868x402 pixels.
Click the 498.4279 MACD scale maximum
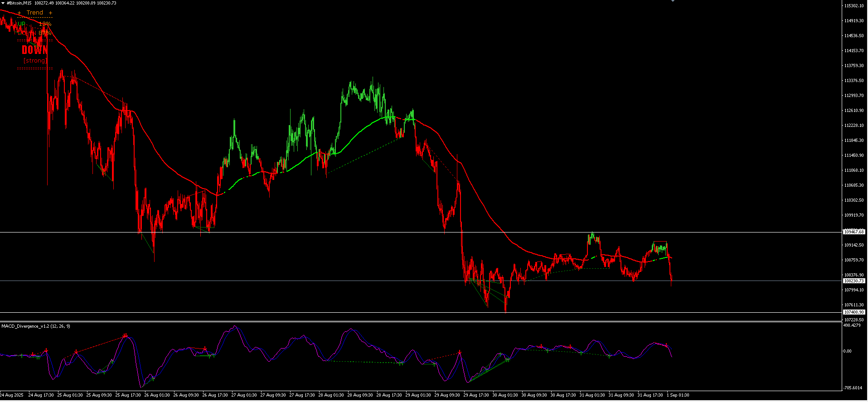(x=852, y=325)
